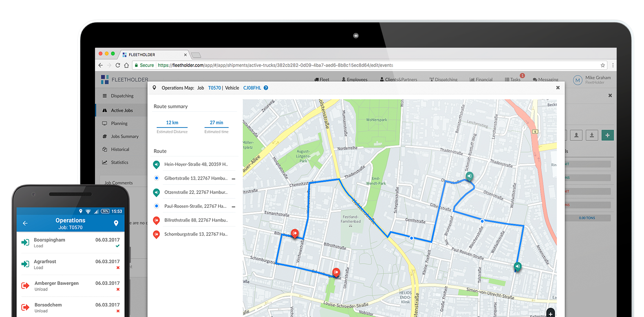This screenshot has width=644, height=317.
Task: Click the Job Comments heading in the sidebar
Action: point(119,183)
